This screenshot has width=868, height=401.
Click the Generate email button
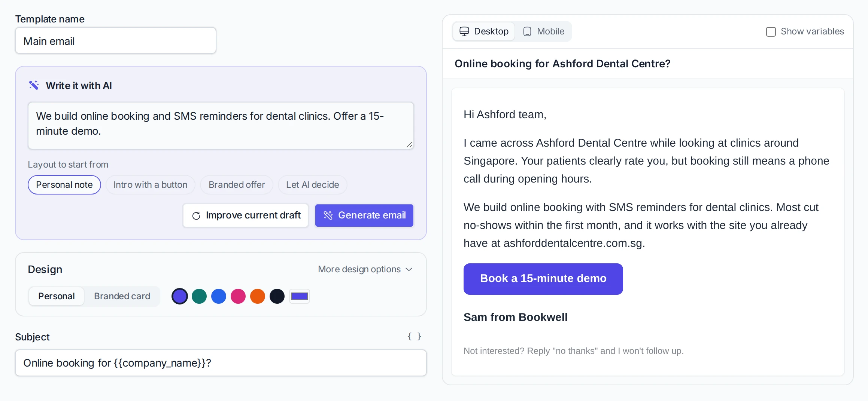pos(364,215)
